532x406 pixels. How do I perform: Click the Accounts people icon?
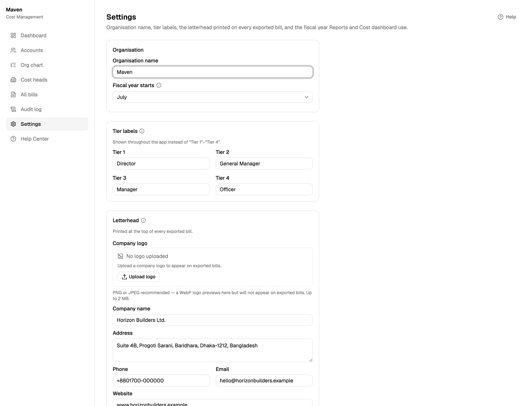pos(13,50)
